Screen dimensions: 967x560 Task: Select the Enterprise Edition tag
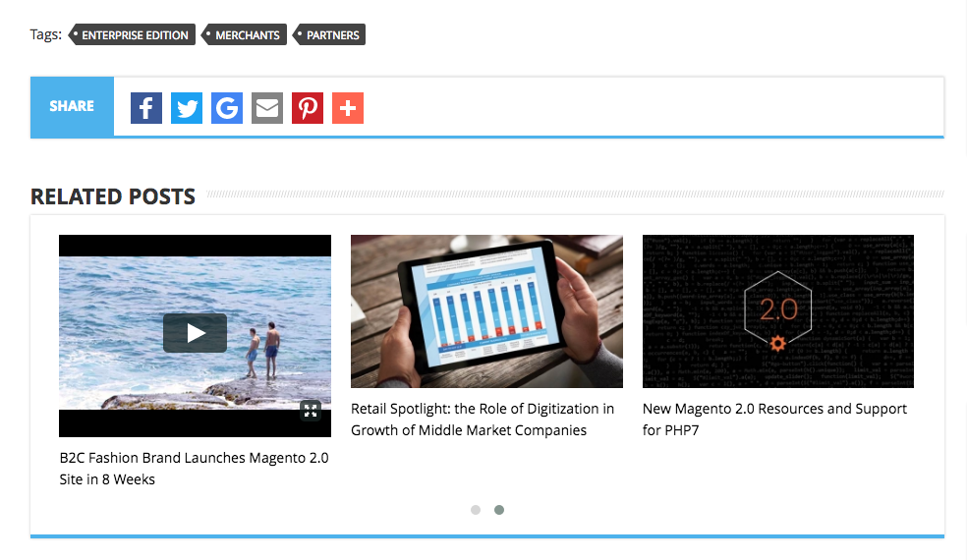[x=134, y=35]
